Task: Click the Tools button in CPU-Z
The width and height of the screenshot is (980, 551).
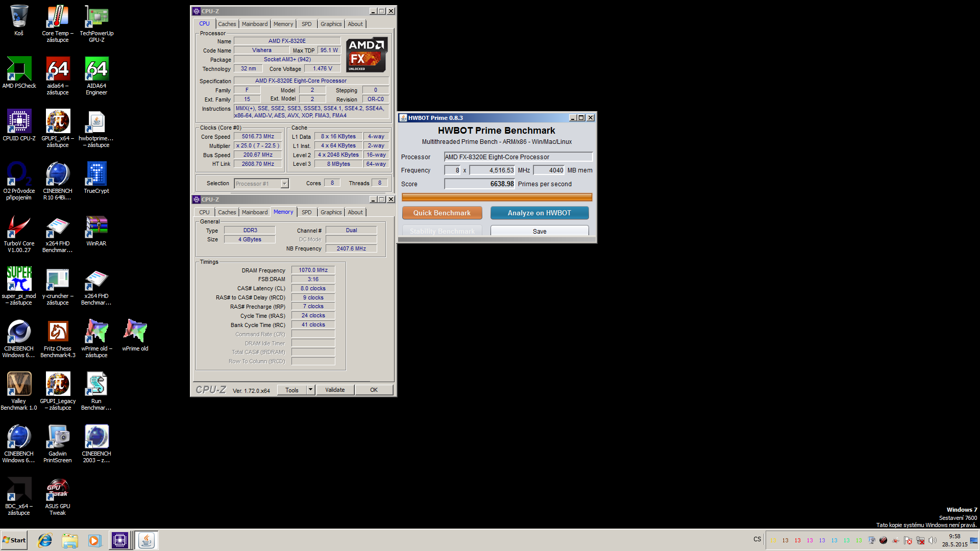Action: [x=292, y=390]
